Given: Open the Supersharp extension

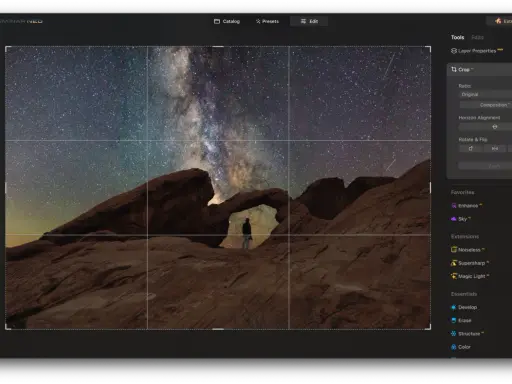Looking at the screenshot, I should (470, 263).
